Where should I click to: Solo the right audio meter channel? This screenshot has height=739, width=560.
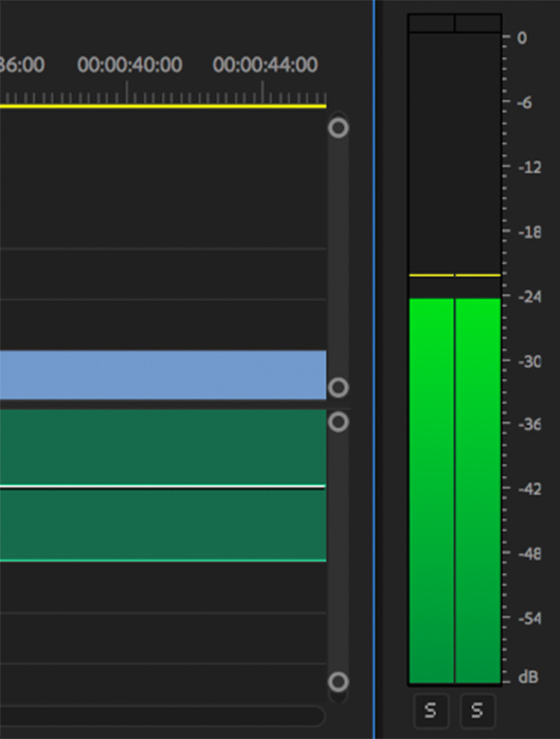pyautogui.click(x=477, y=711)
